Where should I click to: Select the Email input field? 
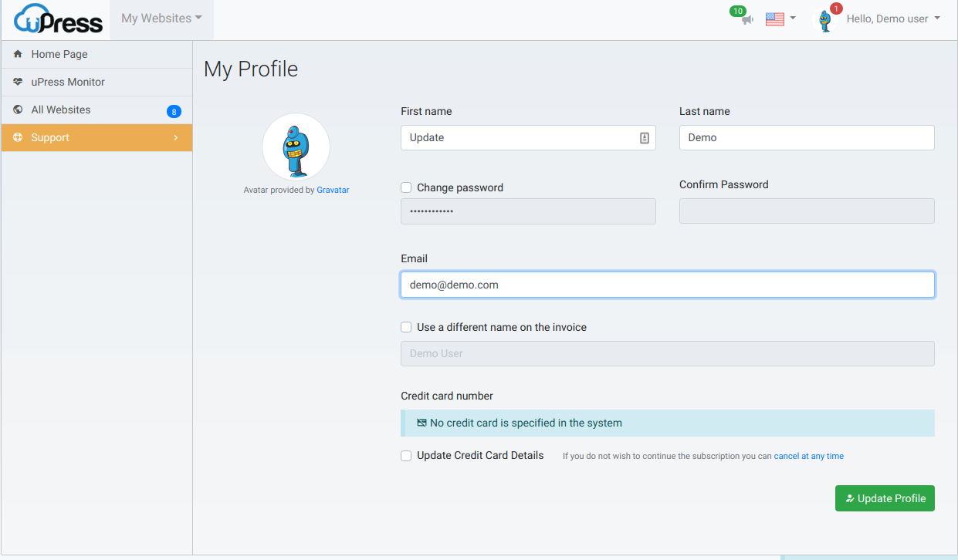tap(667, 285)
